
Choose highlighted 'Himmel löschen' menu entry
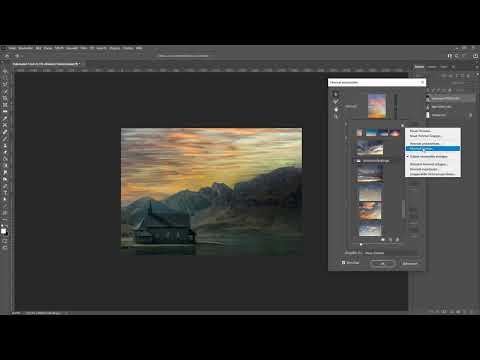coord(433,148)
